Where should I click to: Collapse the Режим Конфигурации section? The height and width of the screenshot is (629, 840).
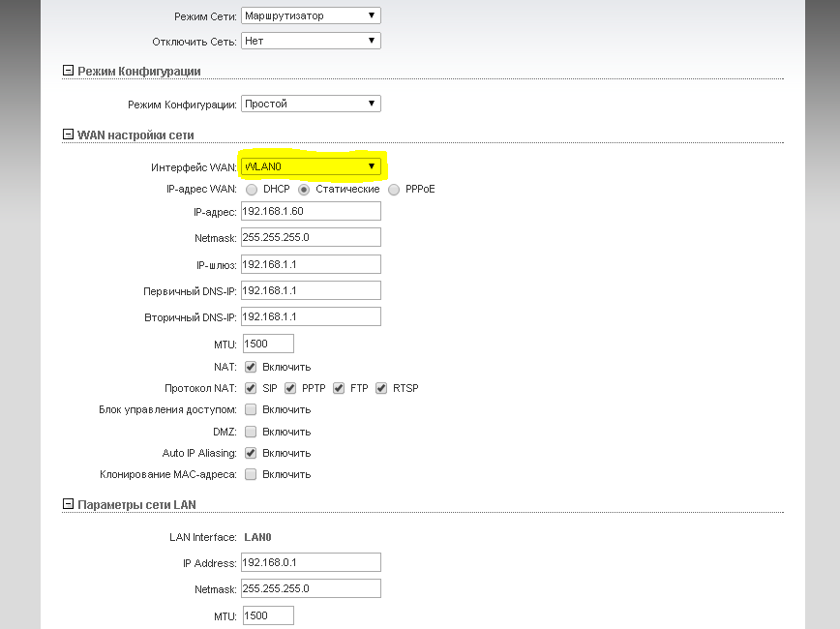tap(68, 71)
